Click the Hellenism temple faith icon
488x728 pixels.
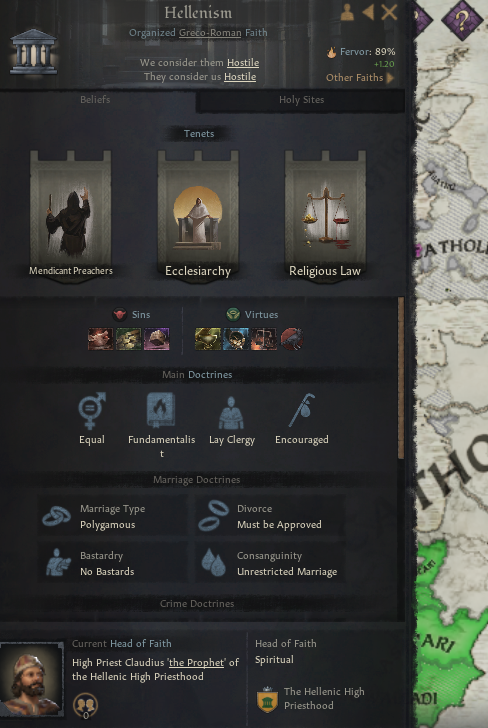click(x=33, y=52)
